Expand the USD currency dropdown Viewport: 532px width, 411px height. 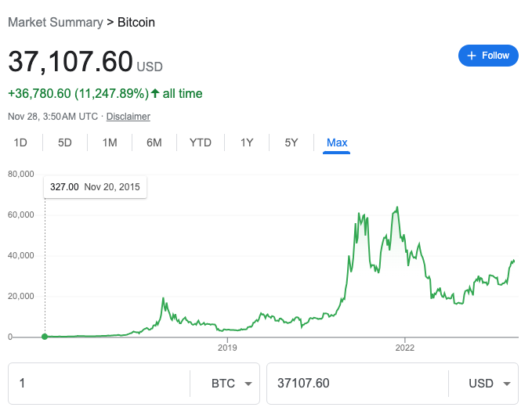pyautogui.click(x=488, y=384)
